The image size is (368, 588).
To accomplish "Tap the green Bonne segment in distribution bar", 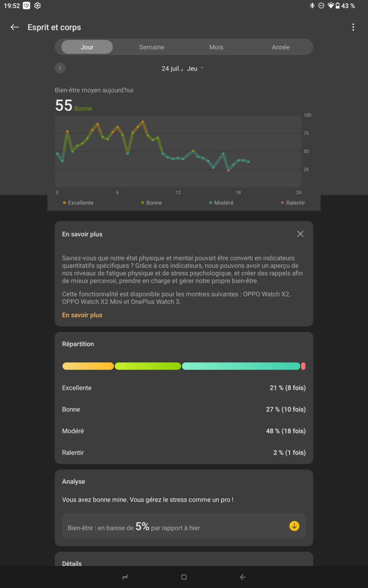I will click(148, 366).
